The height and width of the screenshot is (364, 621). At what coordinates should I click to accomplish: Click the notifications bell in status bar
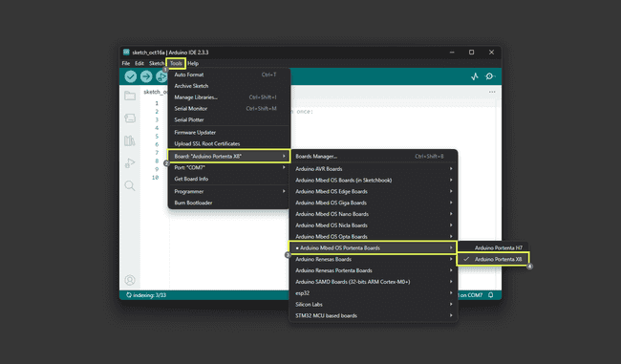click(x=491, y=295)
